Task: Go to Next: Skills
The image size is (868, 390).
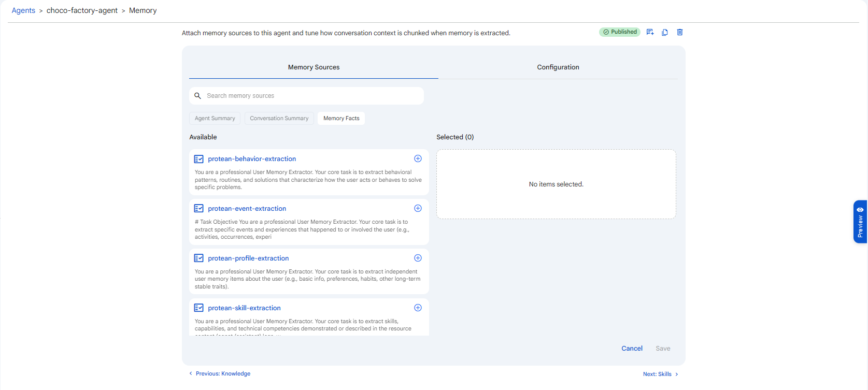Action: (x=661, y=374)
